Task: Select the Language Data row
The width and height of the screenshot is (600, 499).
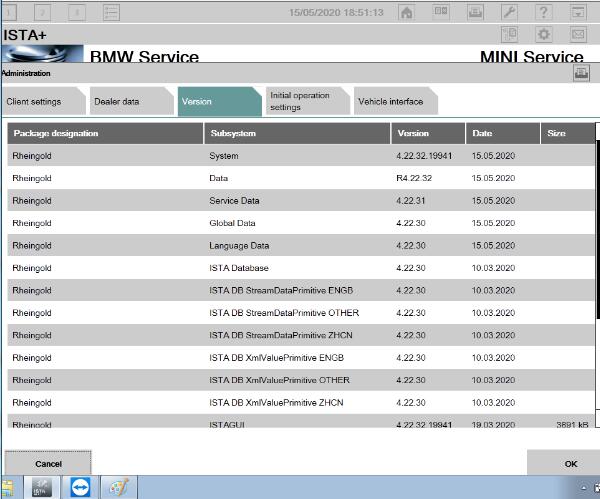Action: pos(301,245)
